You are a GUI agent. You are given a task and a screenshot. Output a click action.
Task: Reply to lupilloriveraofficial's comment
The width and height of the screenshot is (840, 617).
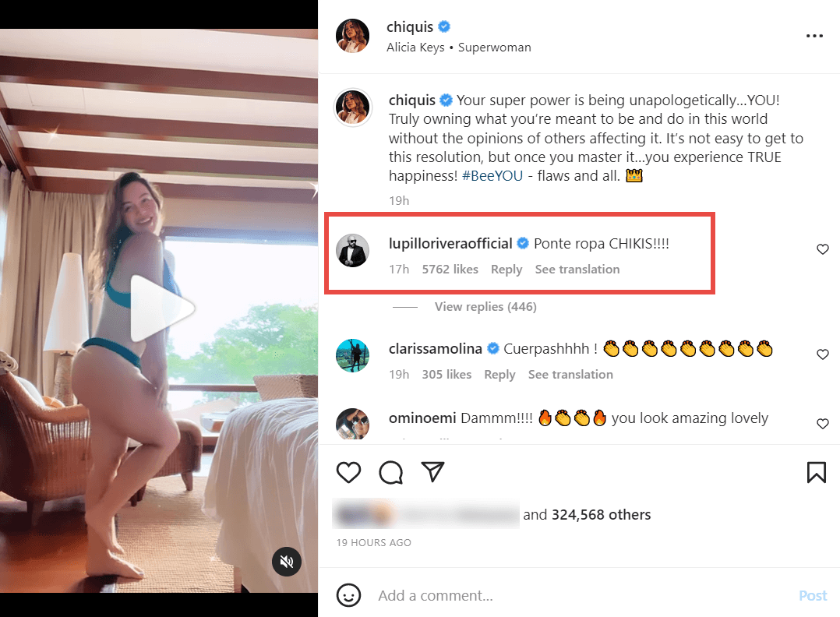[506, 270]
